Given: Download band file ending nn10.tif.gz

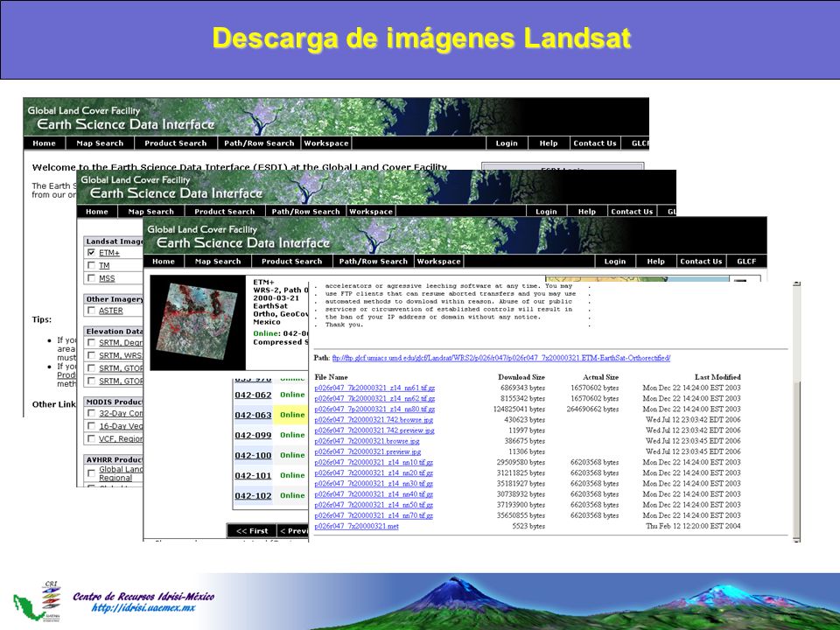Looking at the screenshot, I should click(374, 462).
